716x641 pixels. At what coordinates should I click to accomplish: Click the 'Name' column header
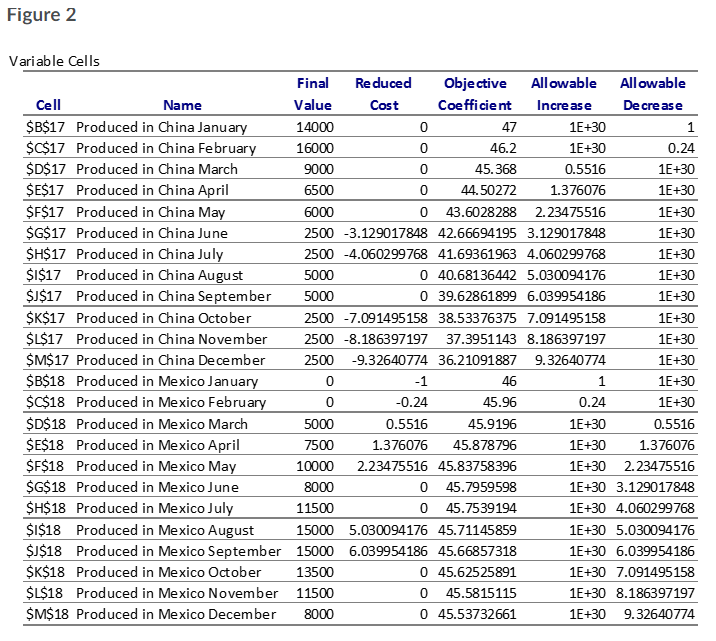[182, 105]
